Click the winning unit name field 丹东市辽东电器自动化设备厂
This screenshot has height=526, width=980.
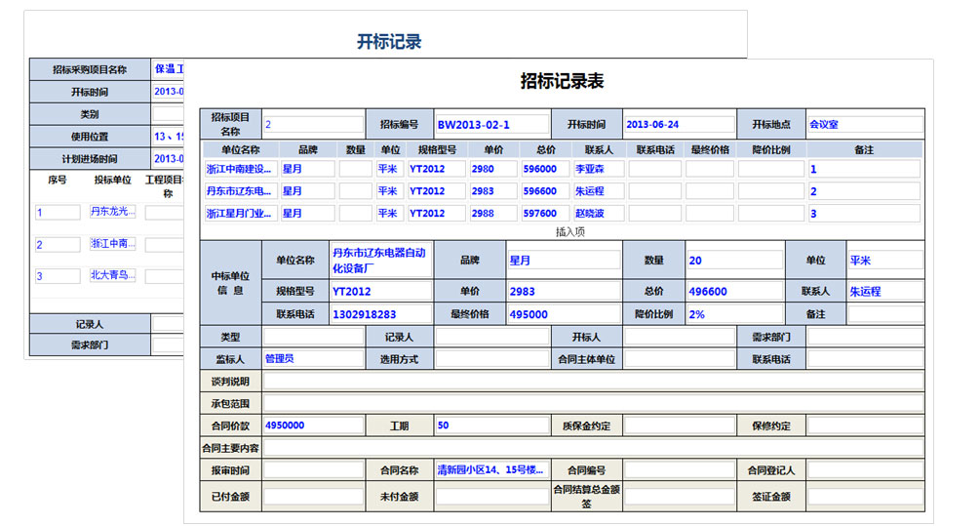click(x=380, y=261)
